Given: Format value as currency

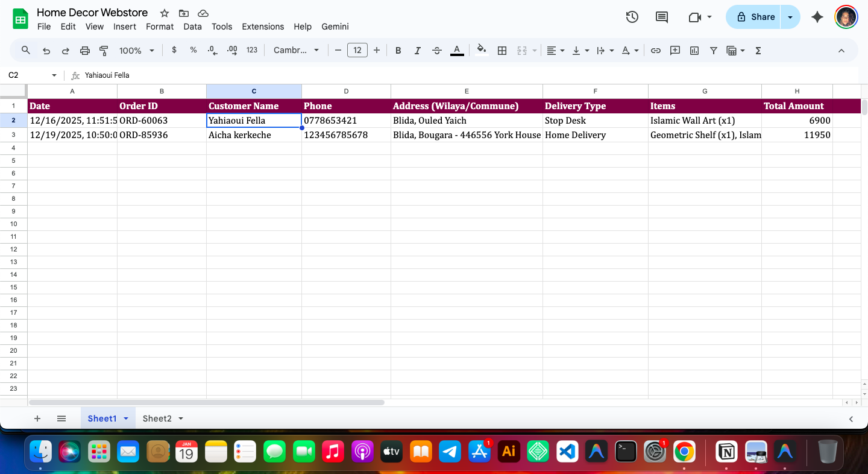Looking at the screenshot, I should (174, 50).
